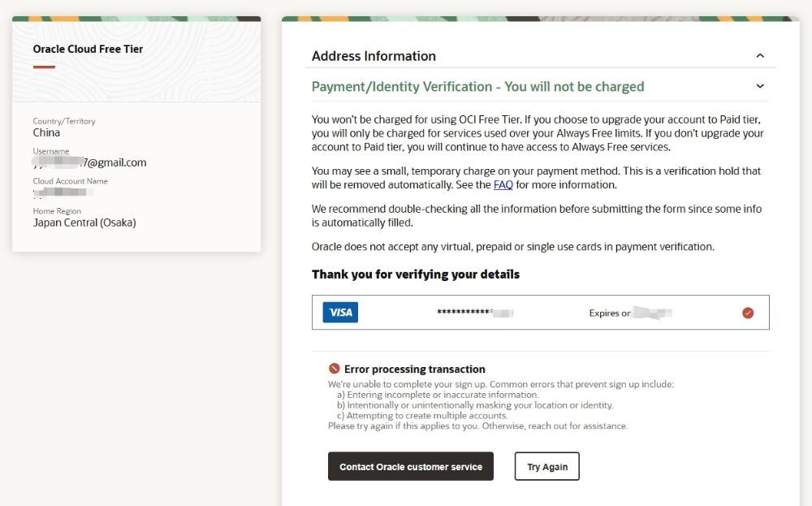Screen dimensions: 812x506
Task: Toggle the Payment/Identity Verification chevron arrow
Action: tap(760, 86)
